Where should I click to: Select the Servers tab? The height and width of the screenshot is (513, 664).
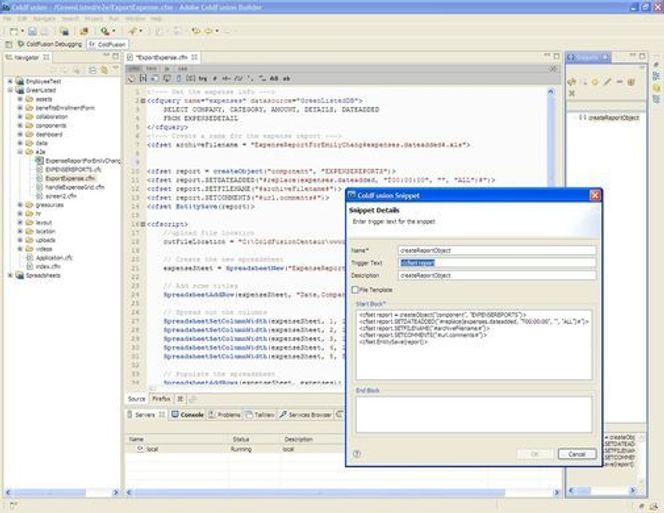tap(146, 415)
